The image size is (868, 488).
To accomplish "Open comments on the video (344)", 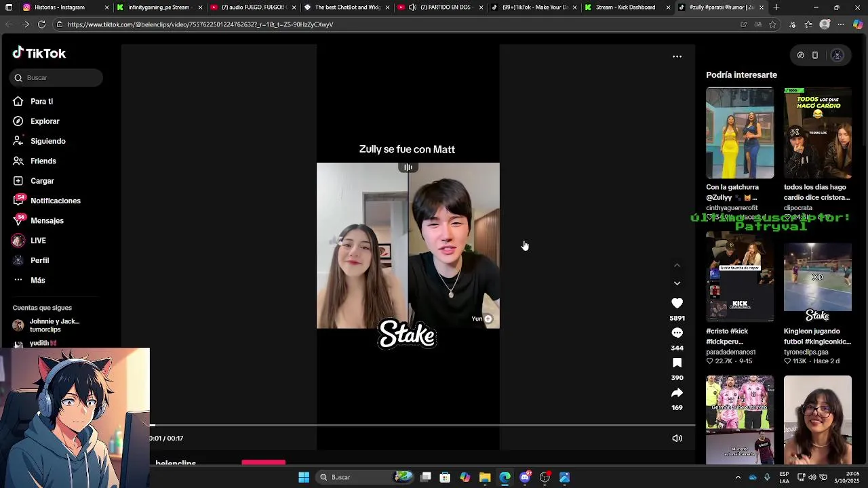I will pyautogui.click(x=677, y=333).
